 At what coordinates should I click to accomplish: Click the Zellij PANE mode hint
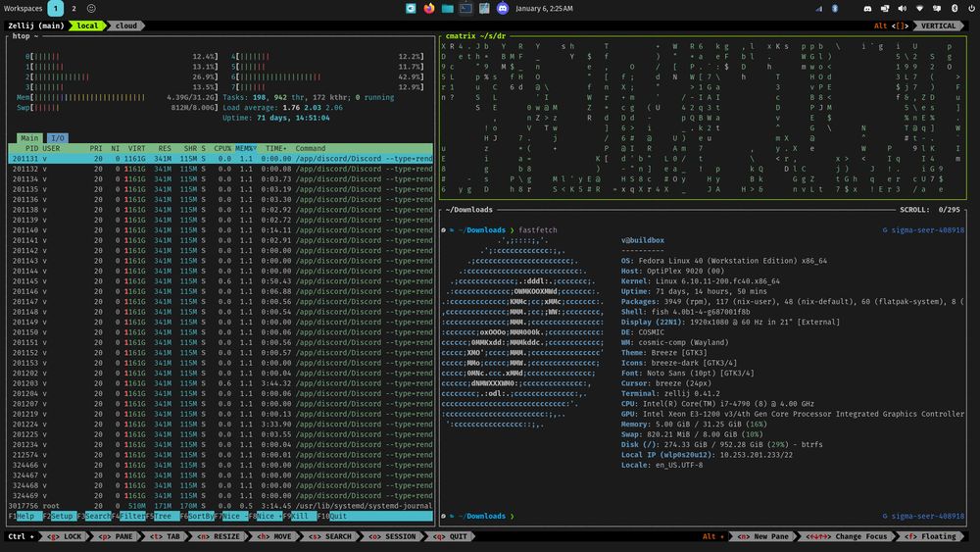pyautogui.click(x=116, y=536)
